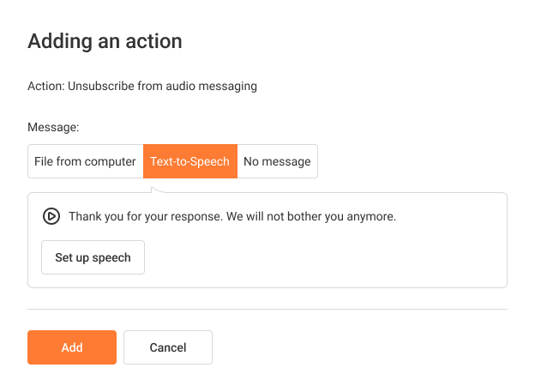The height and width of the screenshot is (392, 535).
Task: Click the orange highlighted message type tab
Action: pyautogui.click(x=190, y=161)
